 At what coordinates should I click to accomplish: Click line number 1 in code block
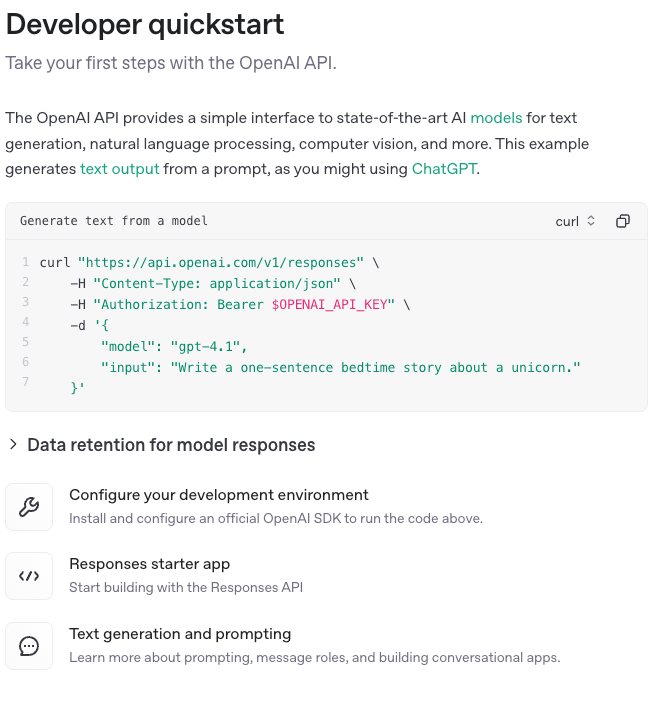point(26,262)
